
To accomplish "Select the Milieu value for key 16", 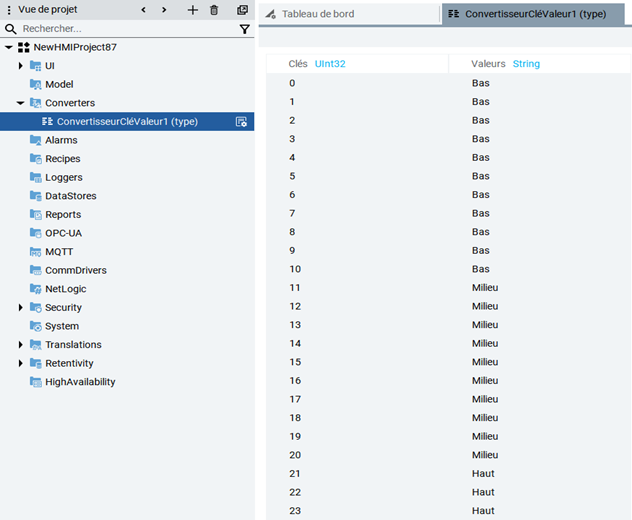I will 485,381.
